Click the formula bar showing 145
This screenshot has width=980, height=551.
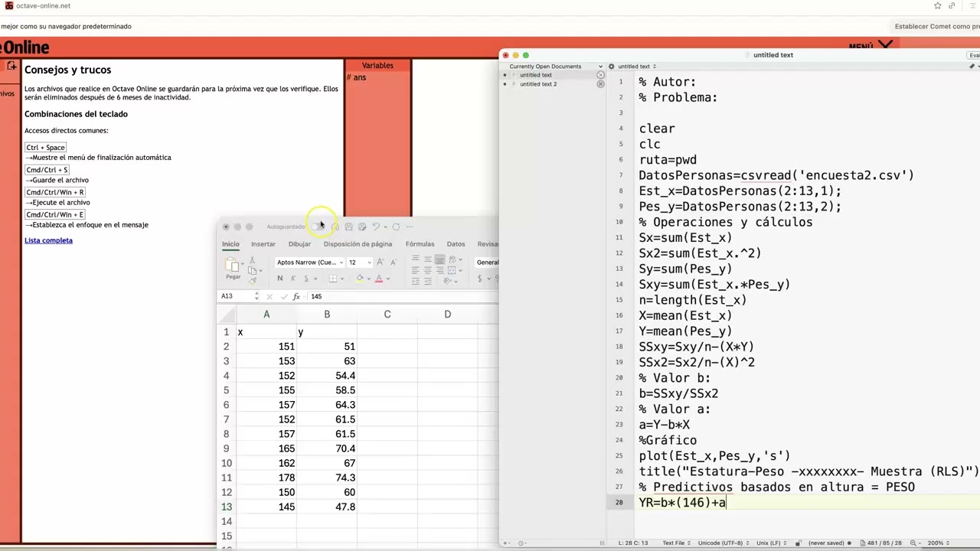pos(402,296)
